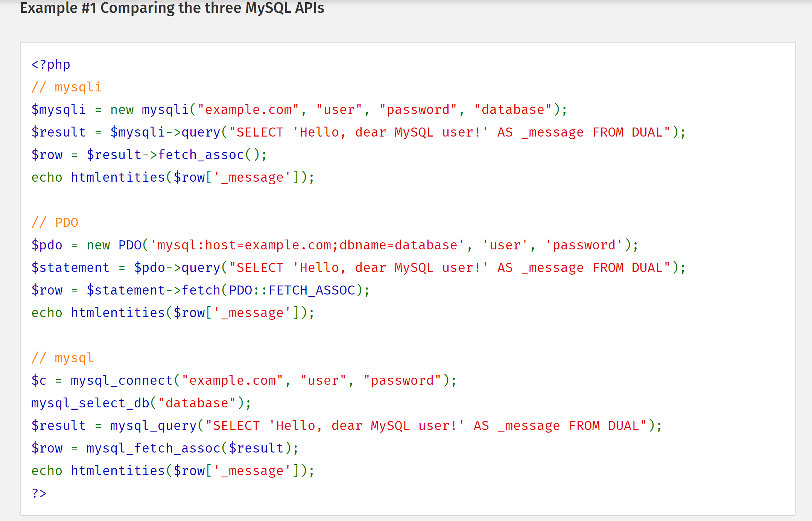Click the $pdo variable assignment
Viewport: 812px width, 521px height.
47,245
